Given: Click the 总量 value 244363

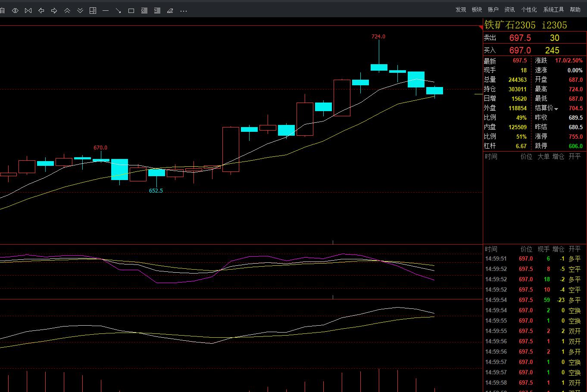Looking at the screenshot, I should pos(518,80).
